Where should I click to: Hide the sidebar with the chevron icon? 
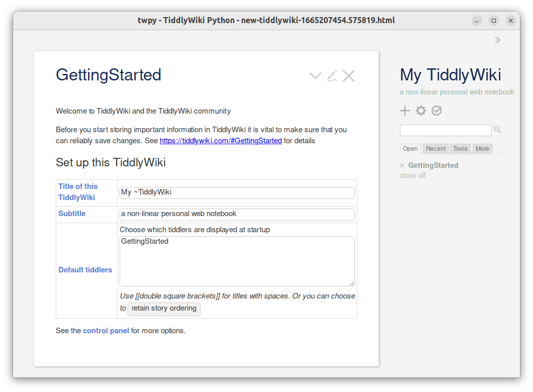coord(498,40)
